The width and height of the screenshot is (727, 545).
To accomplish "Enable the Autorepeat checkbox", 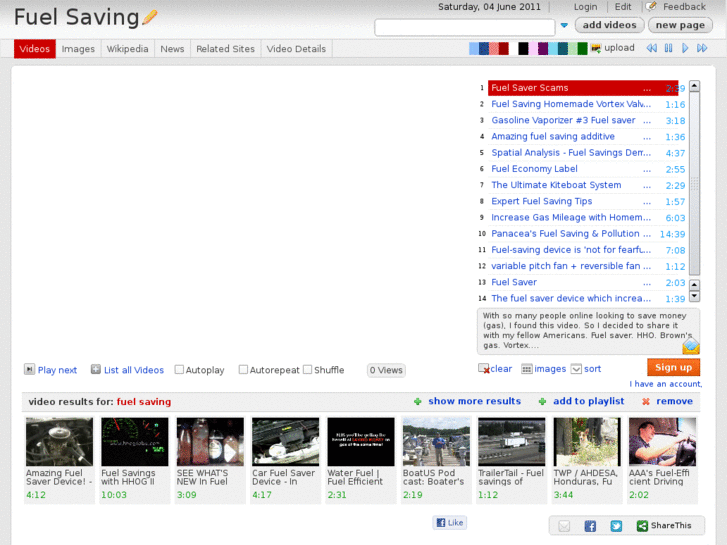I will 243,370.
